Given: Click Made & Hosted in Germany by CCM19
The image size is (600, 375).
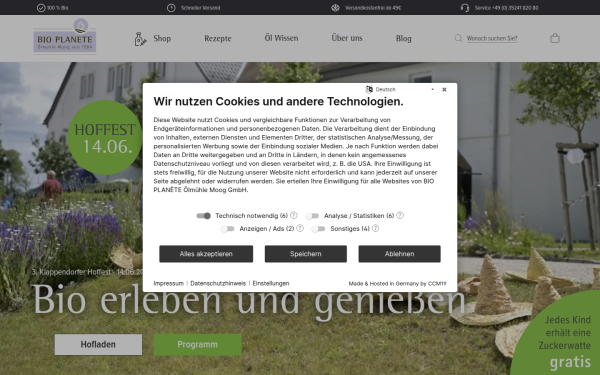Looking at the screenshot, I should [397, 284].
